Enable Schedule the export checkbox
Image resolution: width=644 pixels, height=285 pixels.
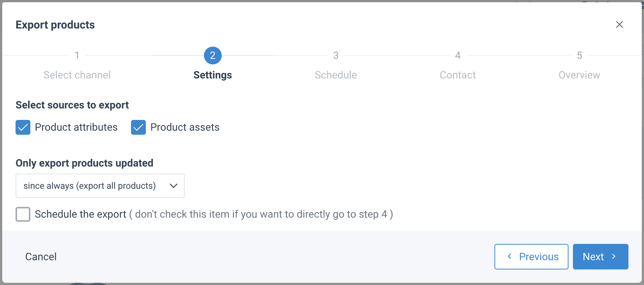(23, 214)
